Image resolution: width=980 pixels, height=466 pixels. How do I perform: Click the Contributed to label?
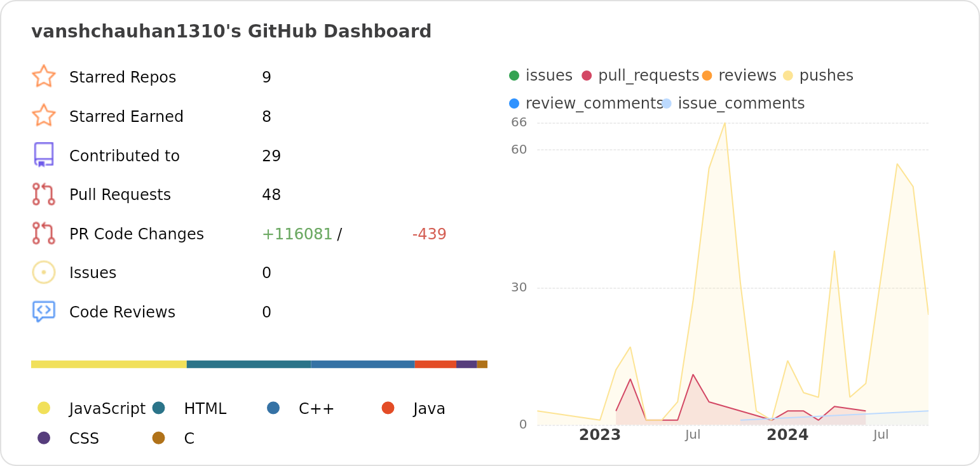click(125, 156)
